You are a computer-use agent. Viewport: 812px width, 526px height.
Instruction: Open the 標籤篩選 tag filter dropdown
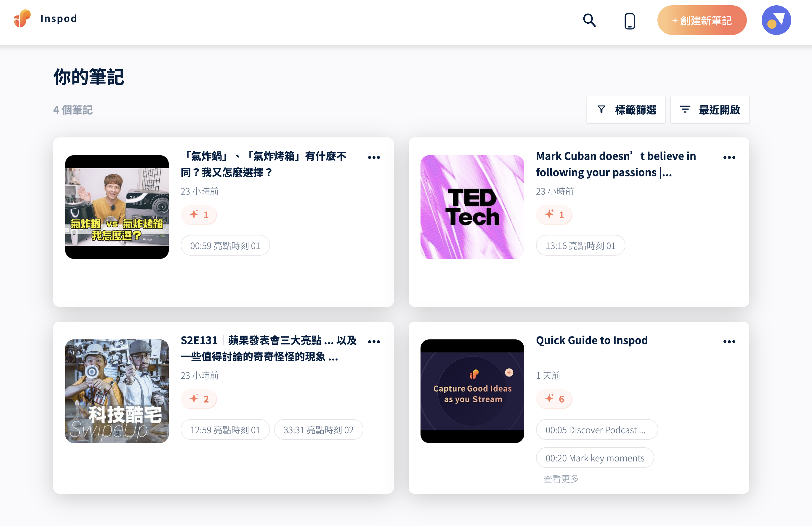click(x=626, y=110)
